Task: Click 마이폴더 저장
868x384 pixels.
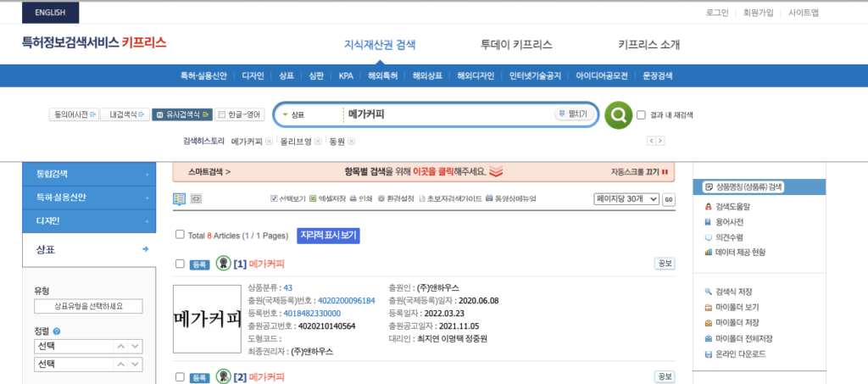Action: pos(732,323)
